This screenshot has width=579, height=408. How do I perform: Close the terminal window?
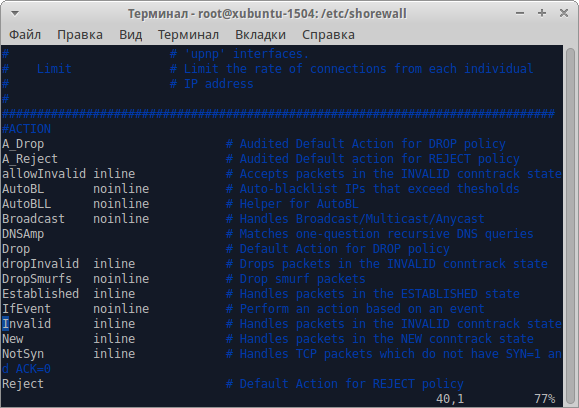(x=564, y=13)
